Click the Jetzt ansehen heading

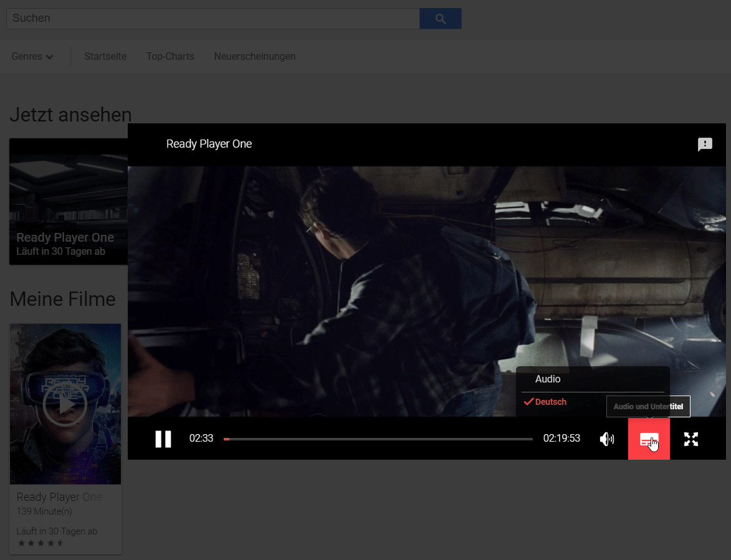[x=70, y=115]
